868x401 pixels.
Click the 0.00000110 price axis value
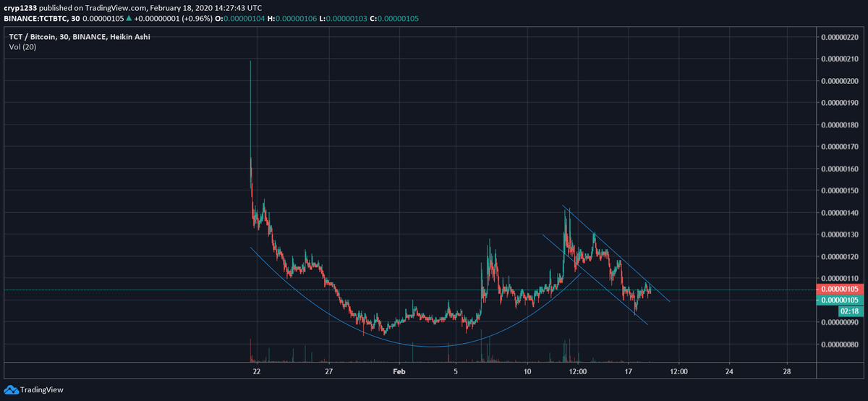pyautogui.click(x=841, y=279)
